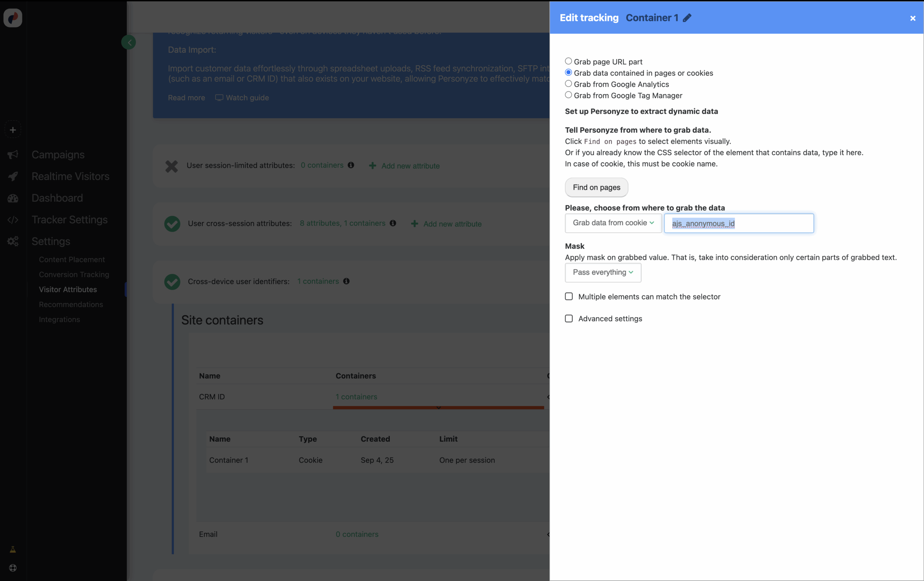Click plus icon beside session-limited Add new attribute
The width and height of the screenshot is (924, 581).
tap(372, 166)
